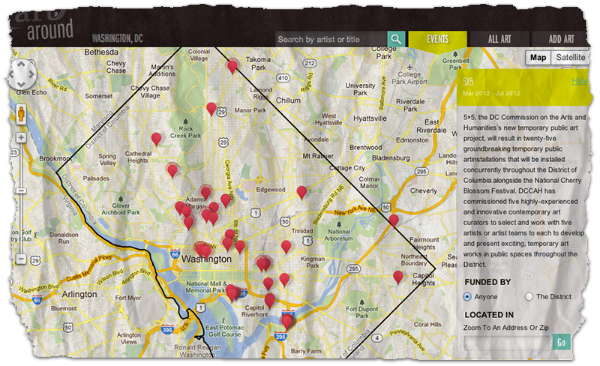Open the Add Art tab
The width and height of the screenshot is (600, 366).
[x=561, y=39]
